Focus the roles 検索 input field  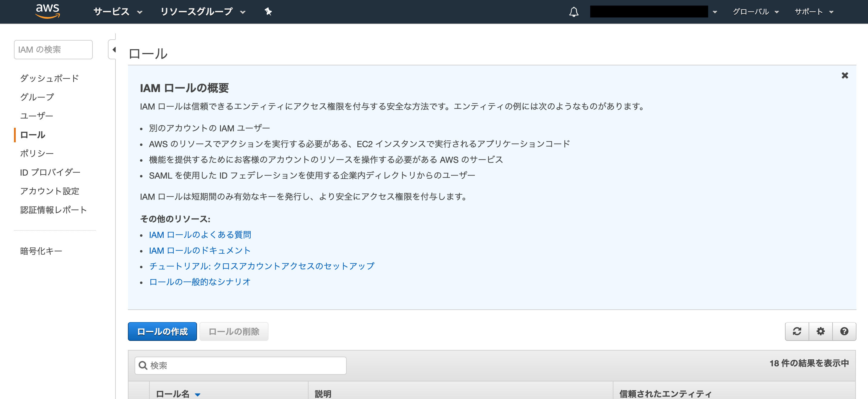[x=241, y=365]
